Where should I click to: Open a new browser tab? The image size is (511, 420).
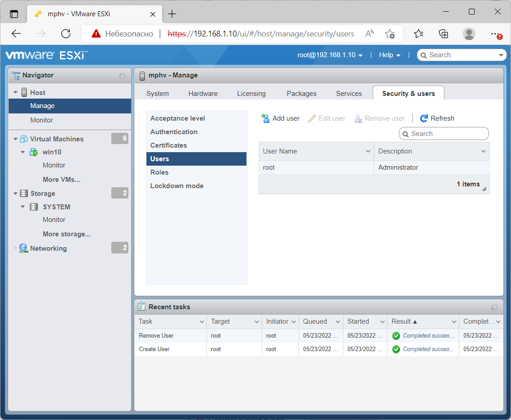[172, 14]
